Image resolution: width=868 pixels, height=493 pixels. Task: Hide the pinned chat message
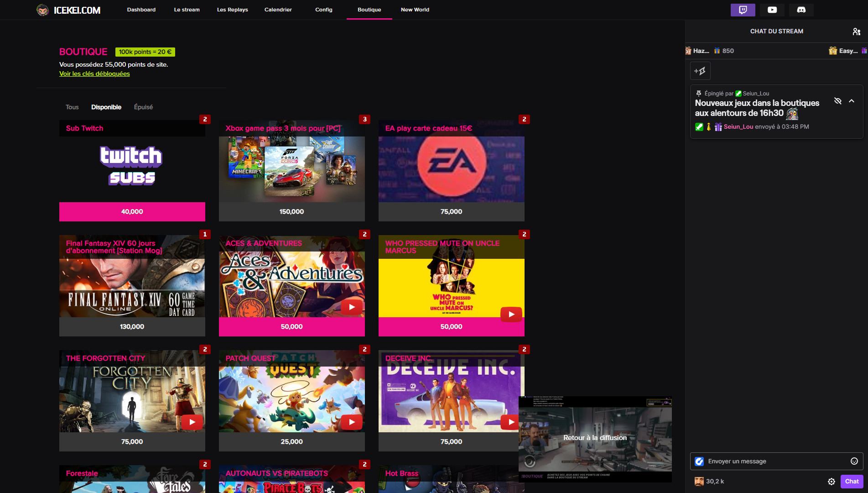tap(837, 101)
